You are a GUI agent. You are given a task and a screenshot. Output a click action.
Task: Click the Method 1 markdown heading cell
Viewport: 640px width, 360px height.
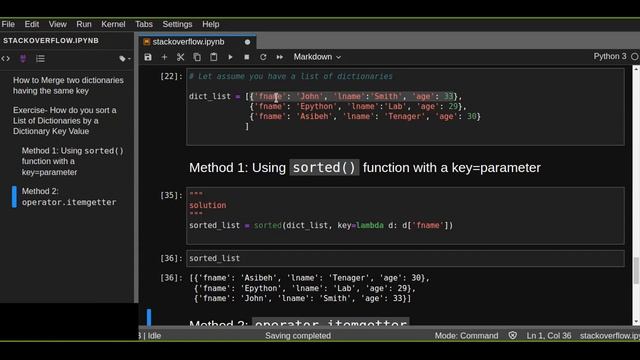point(364,168)
